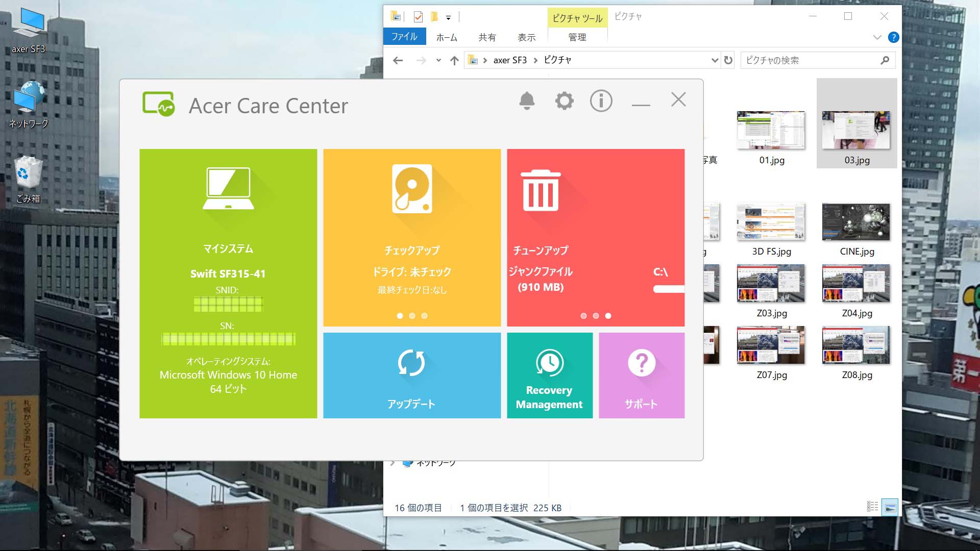Viewport: 980px width, 551px height.
Task: Click the Acer Care Center logo icon
Action: 159,104
